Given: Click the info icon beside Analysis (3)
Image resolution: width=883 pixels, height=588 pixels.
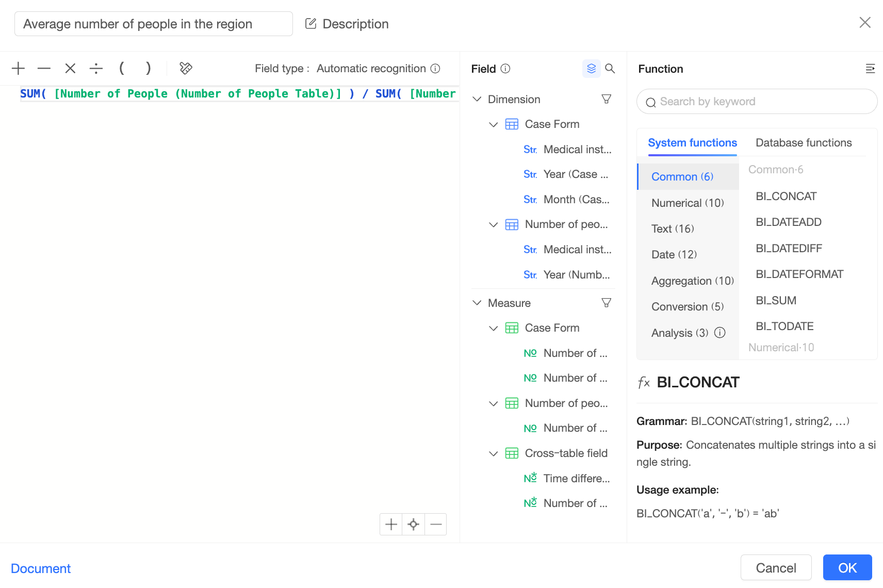Looking at the screenshot, I should [720, 333].
